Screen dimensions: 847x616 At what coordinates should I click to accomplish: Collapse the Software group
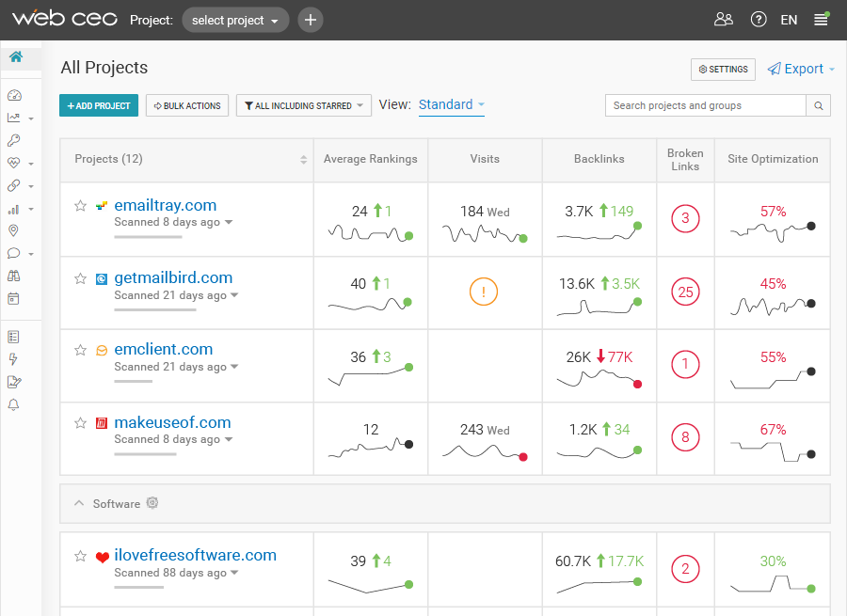pos(79,504)
